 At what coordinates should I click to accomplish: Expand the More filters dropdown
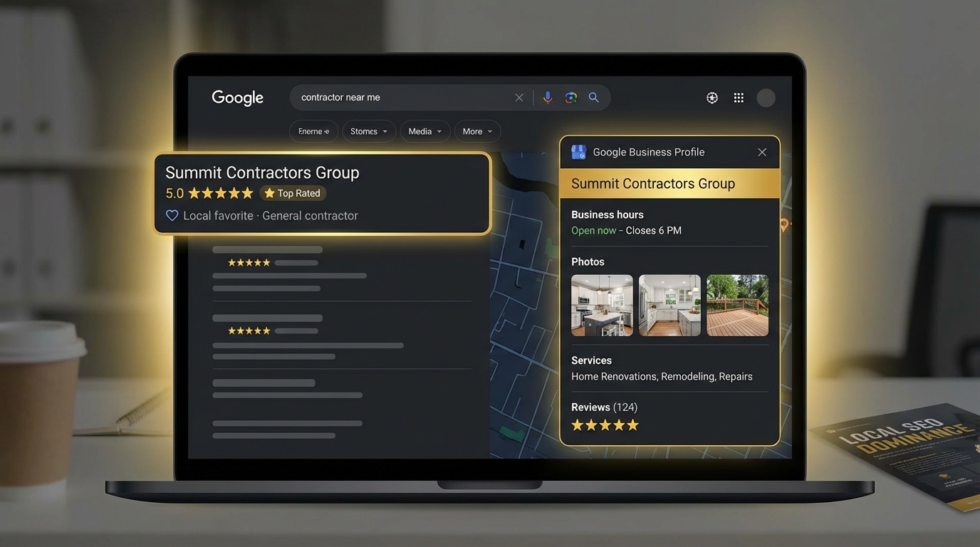(x=477, y=131)
